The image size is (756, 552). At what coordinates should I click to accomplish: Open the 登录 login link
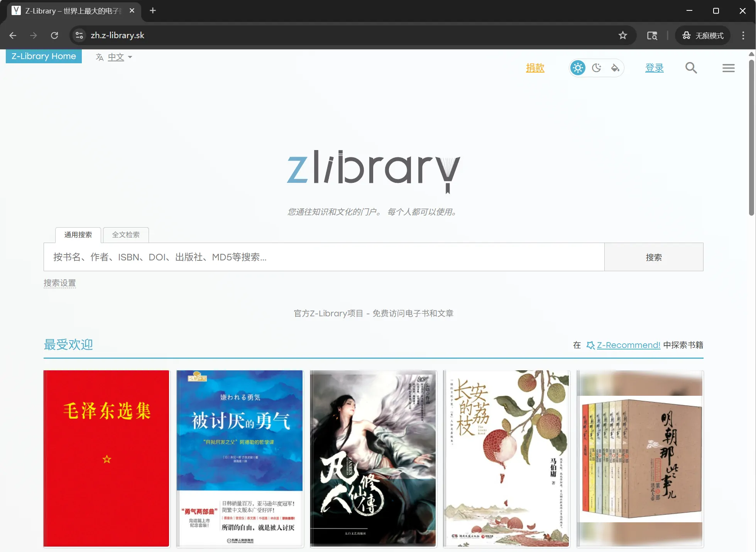point(655,68)
